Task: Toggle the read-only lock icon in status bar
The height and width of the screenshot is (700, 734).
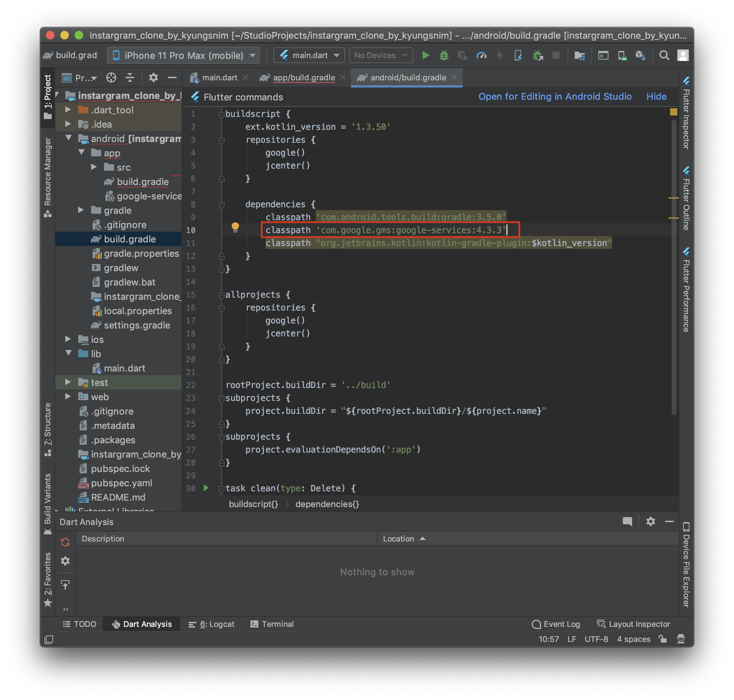Action: [663, 639]
